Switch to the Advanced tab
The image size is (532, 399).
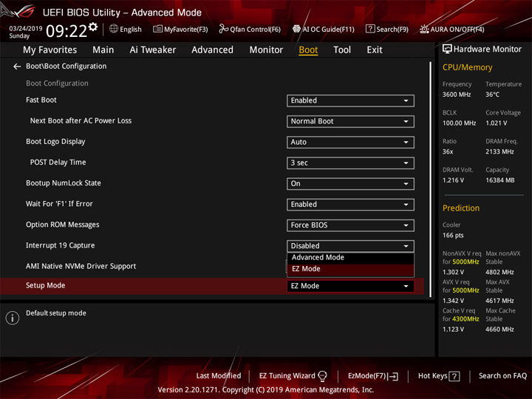212,50
